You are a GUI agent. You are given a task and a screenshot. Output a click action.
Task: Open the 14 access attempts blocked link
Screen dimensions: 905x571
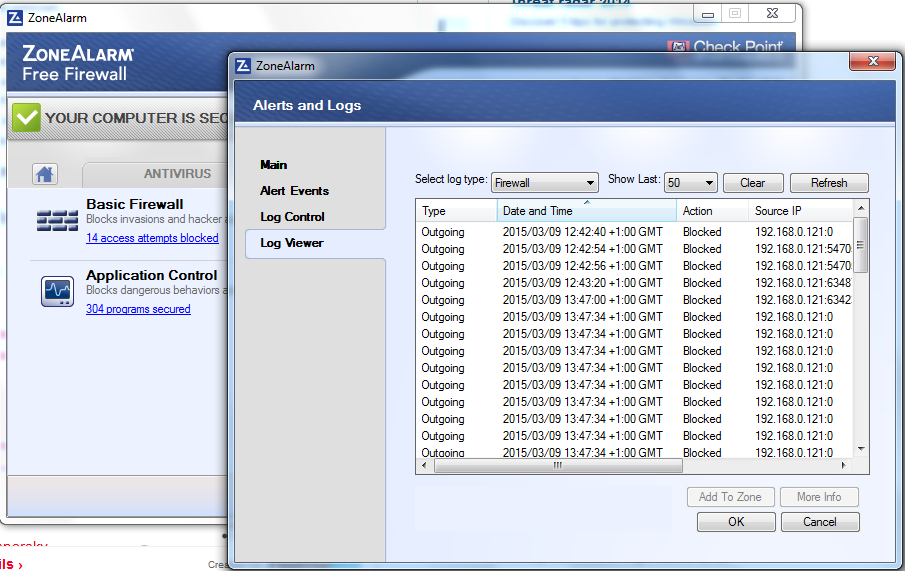pos(152,238)
